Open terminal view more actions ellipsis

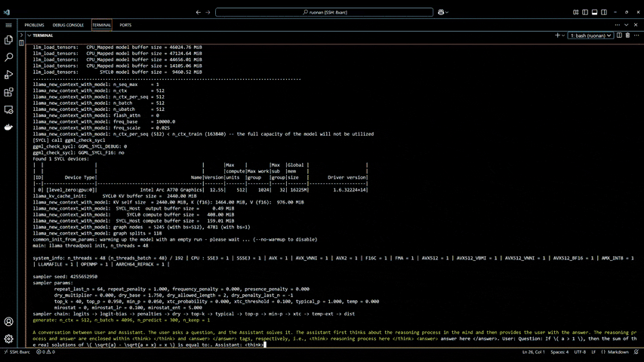[636, 35]
